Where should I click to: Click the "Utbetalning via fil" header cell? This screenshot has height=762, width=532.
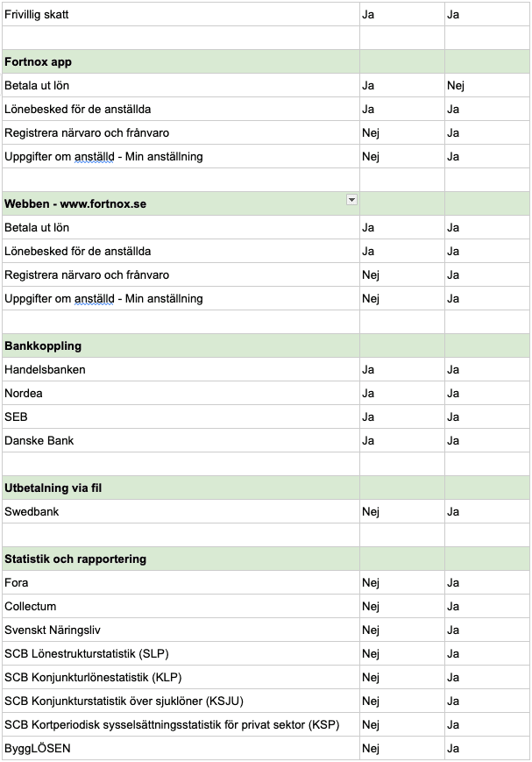pyautogui.click(x=53, y=488)
